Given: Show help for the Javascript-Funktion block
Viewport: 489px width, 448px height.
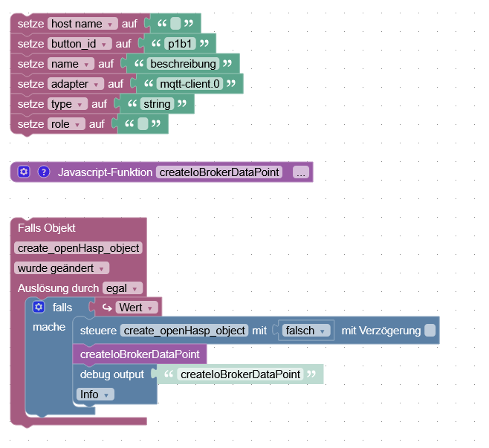Looking at the screenshot, I should [x=44, y=172].
